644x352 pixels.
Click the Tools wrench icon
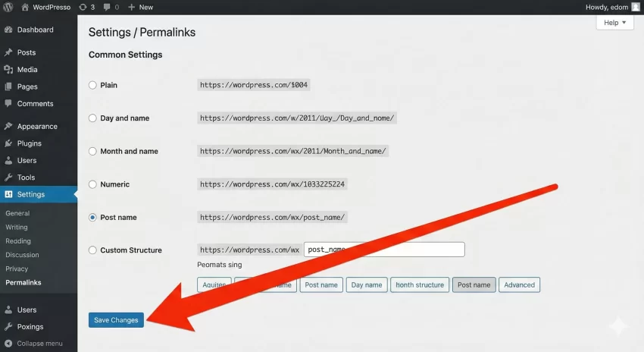tap(8, 178)
